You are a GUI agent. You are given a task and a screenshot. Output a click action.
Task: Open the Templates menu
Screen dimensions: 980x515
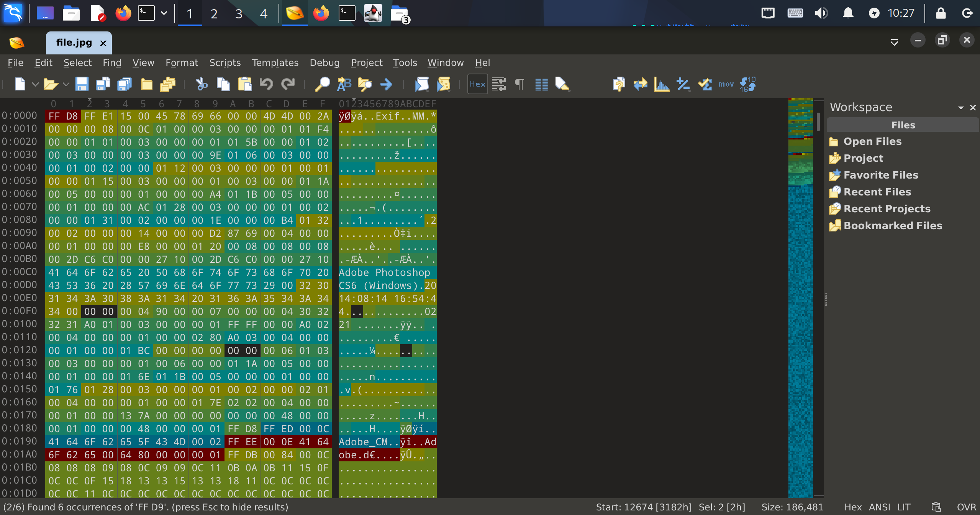point(275,62)
